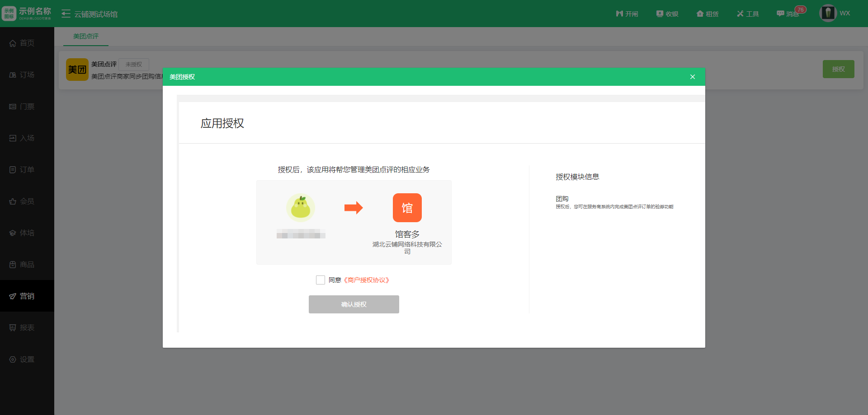Select the 营销 marketing menu item
Image resolution: width=868 pixels, height=415 pixels.
[x=27, y=296]
